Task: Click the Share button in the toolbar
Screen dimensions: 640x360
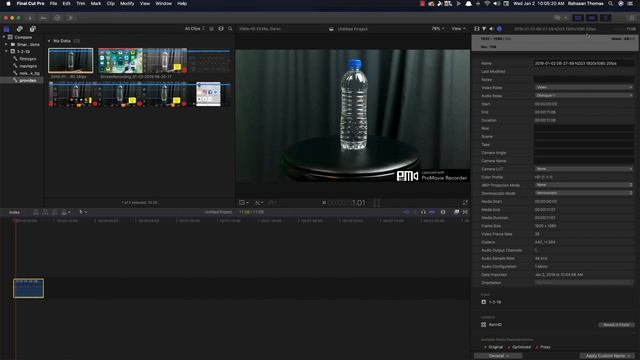Action: [632, 18]
